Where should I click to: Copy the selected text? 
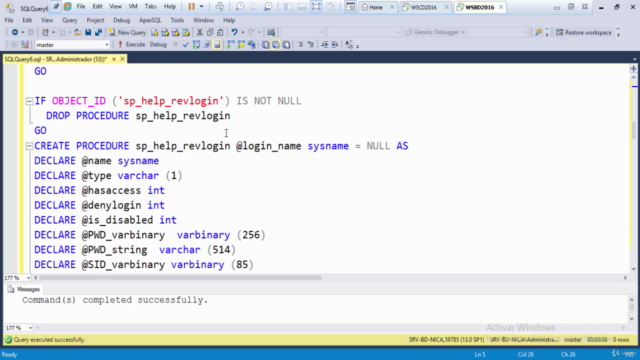coord(210,32)
